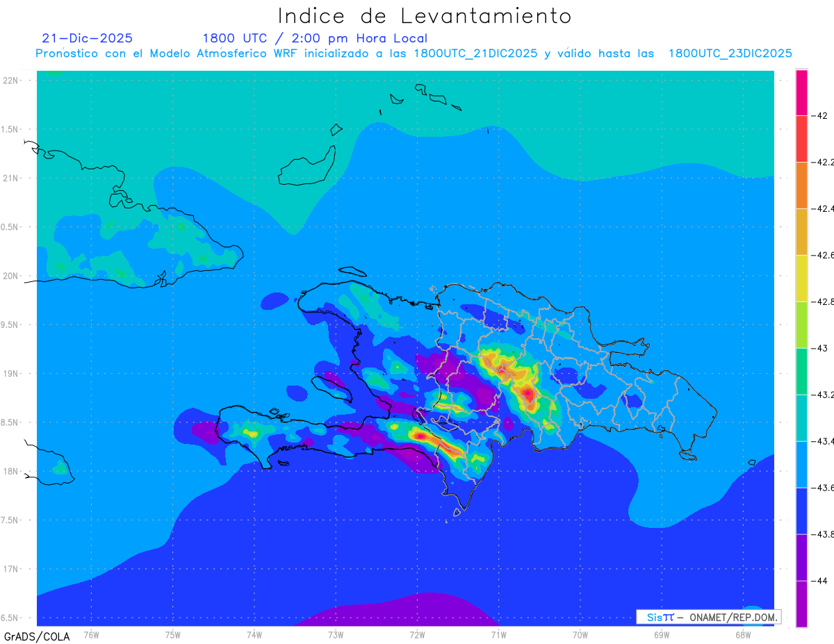Viewport: 834px width, 644px height.
Task: Click the '-42' colorbar label
Action: (820, 115)
